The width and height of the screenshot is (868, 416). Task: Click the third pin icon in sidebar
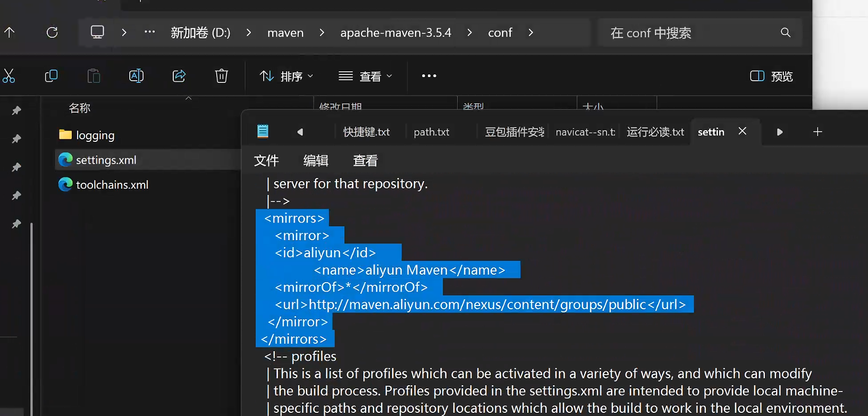pos(16,167)
